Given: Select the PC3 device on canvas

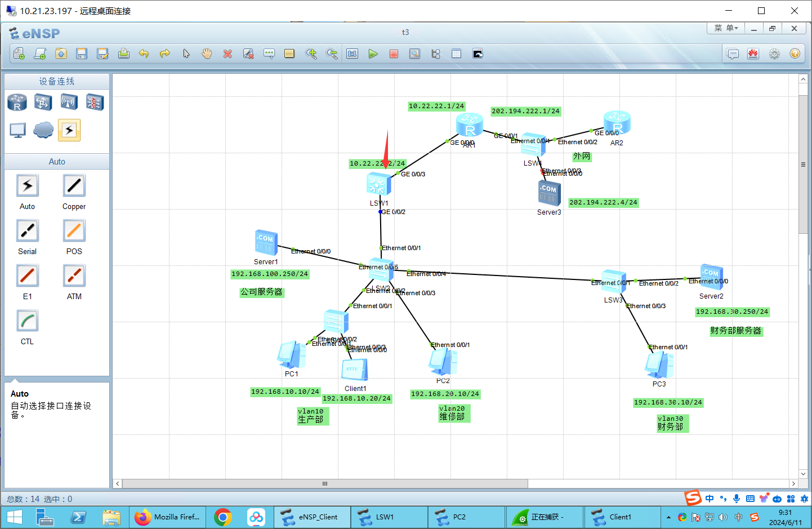Looking at the screenshot, I should [x=659, y=365].
